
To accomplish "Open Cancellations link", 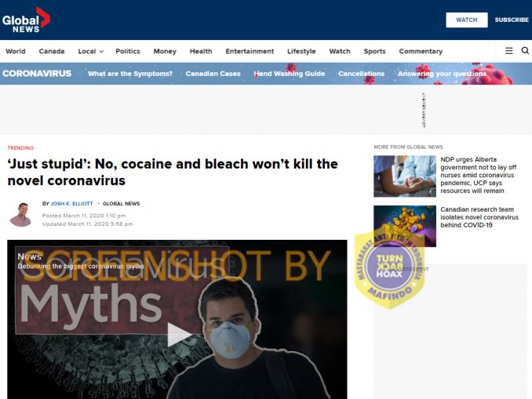I will coord(362,74).
